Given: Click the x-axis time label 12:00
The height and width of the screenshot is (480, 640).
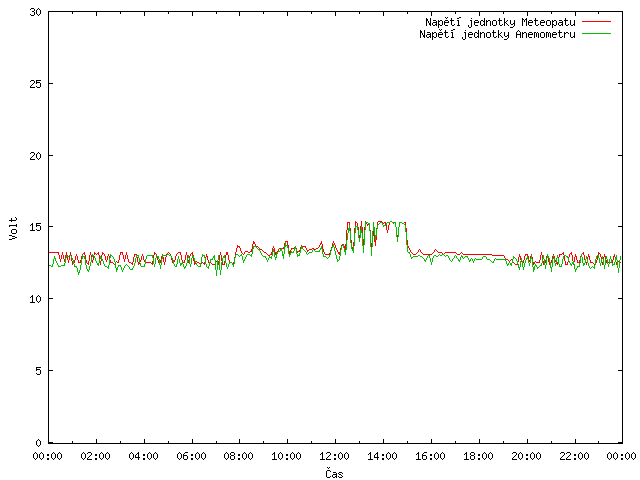Looking at the screenshot, I should pos(335,456).
